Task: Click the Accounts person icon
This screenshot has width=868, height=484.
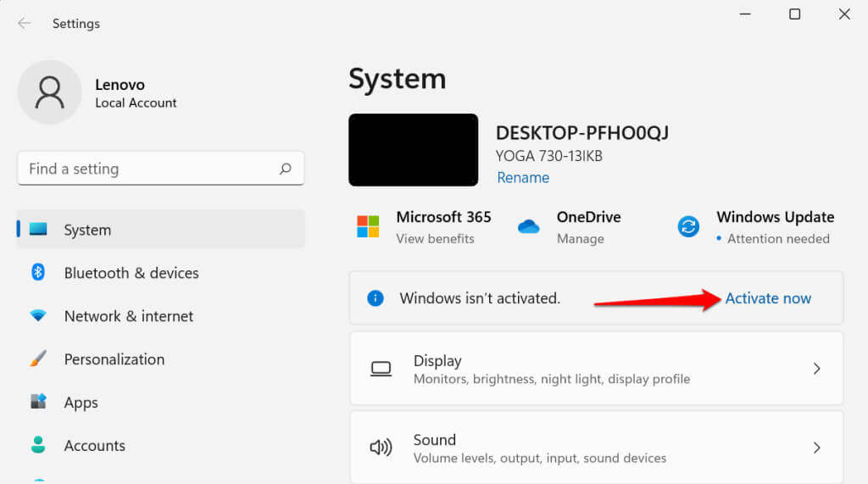Action: coord(38,445)
